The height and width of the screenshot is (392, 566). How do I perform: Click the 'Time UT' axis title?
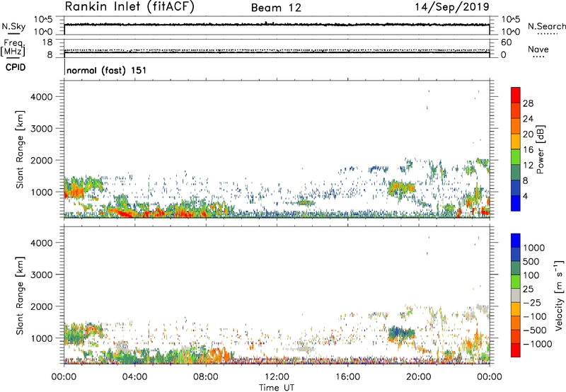(277, 388)
